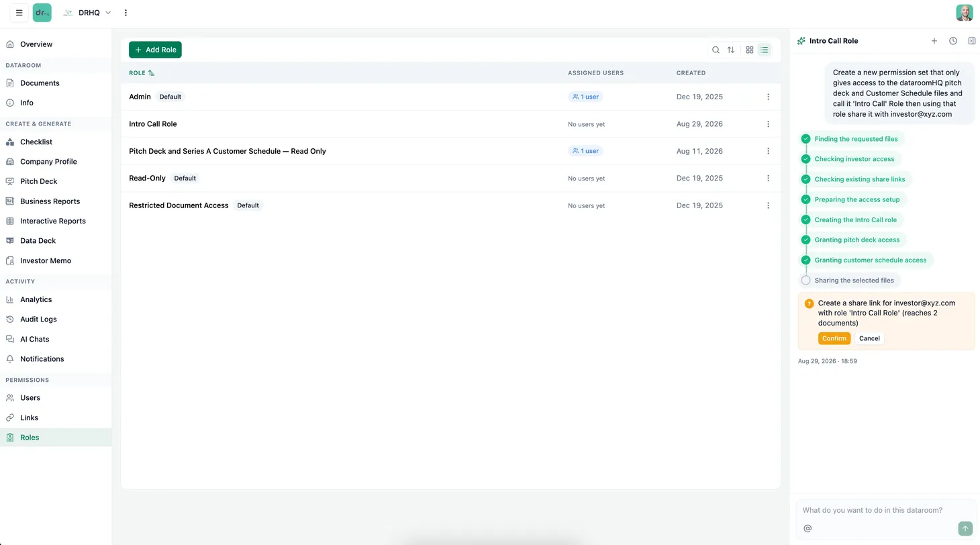The height and width of the screenshot is (545, 980).
Task: Click the Intro Call Role sparkle icon
Action: pyautogui.click(x=801, y=41)
